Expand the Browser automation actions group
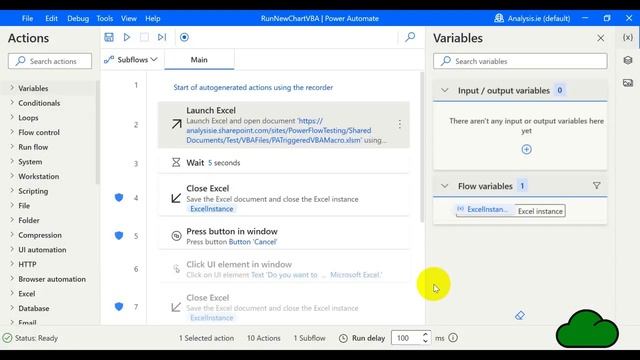Image resolution: width=640 pixels, height=360 pixels. click(x=12, y=278)
